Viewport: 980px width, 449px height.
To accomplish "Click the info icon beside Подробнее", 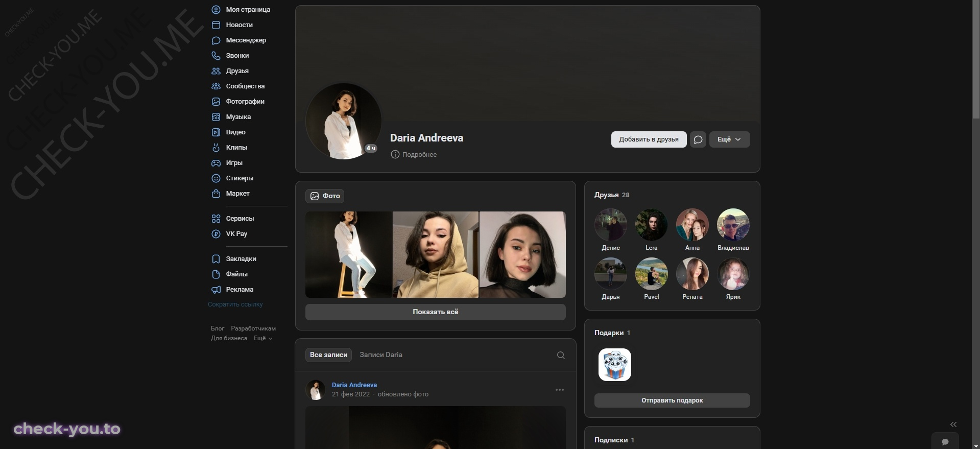I will [x=395, y=154].
